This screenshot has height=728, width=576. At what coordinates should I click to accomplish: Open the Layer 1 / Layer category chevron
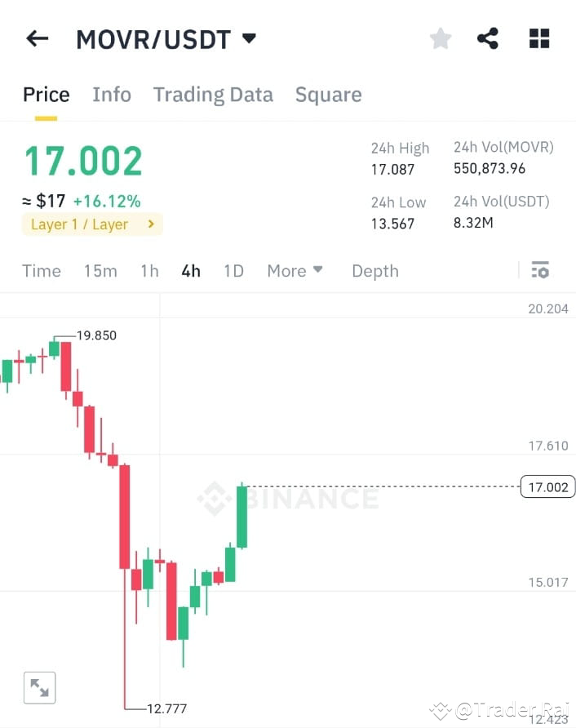pyautogui.click(x=148, y=224)
